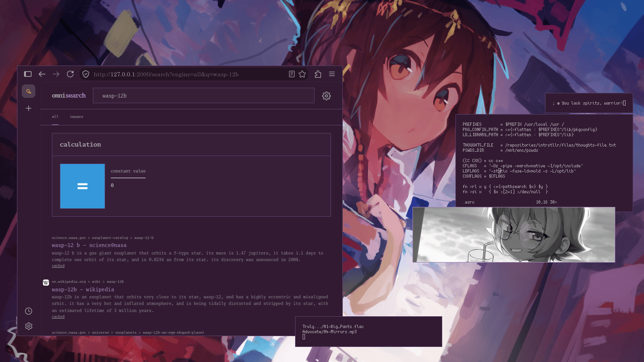Open the shield site-protection icon in the address bar
The height and width of the screenshot is (362, 644).
coord(86,74)
